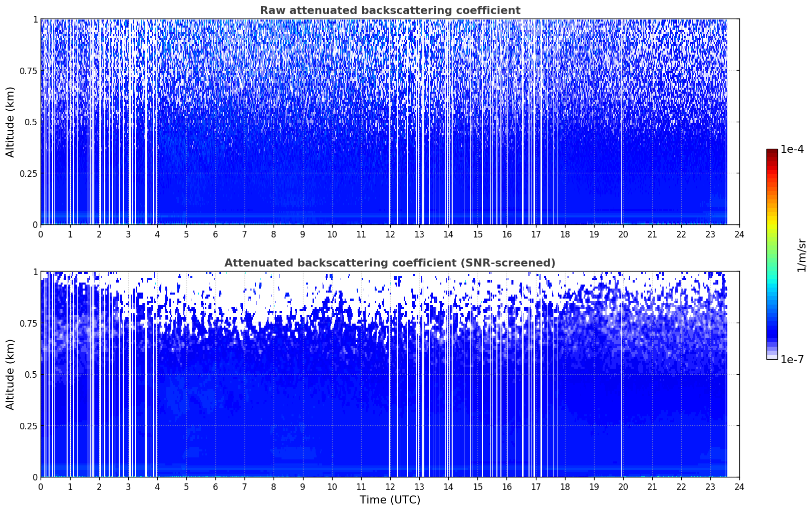Click the '6' time tick under the top plot
Screen dimensions: 812x511
(215, 234)
